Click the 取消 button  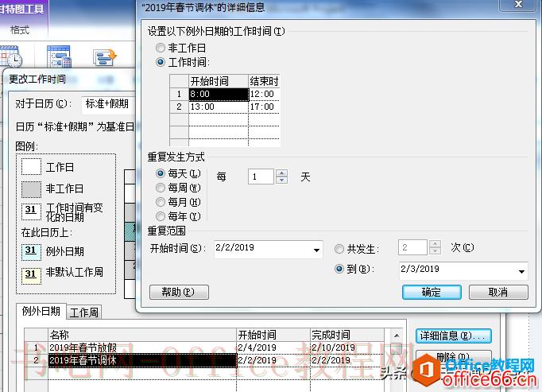498,292
